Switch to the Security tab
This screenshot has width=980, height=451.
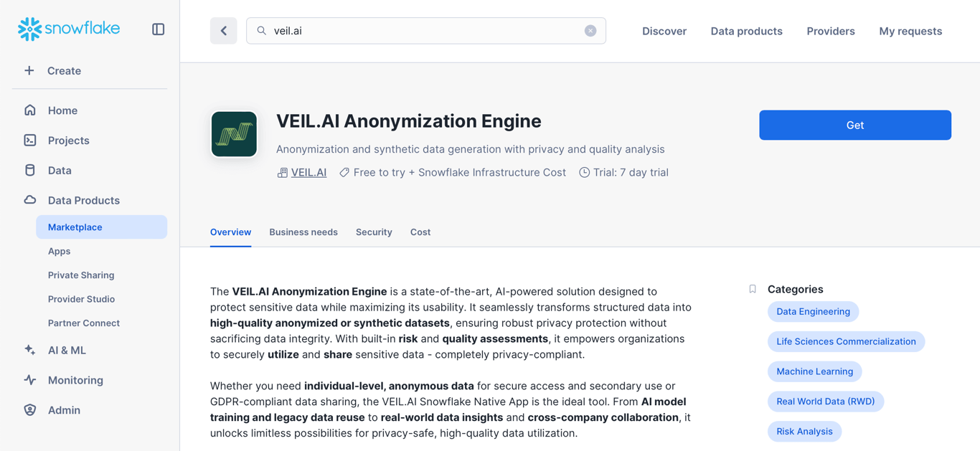[374, 232]
